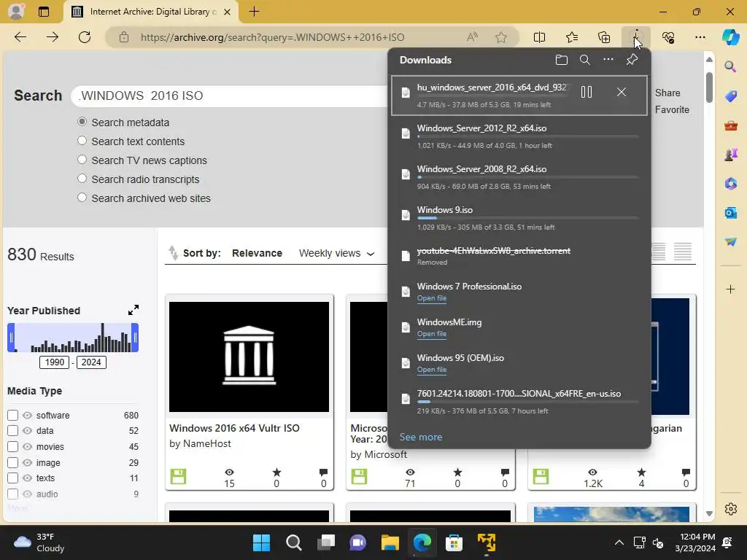This screenshot has height=560, width=747.
Task: Check the texts media type box
Action: pos(13,478)
